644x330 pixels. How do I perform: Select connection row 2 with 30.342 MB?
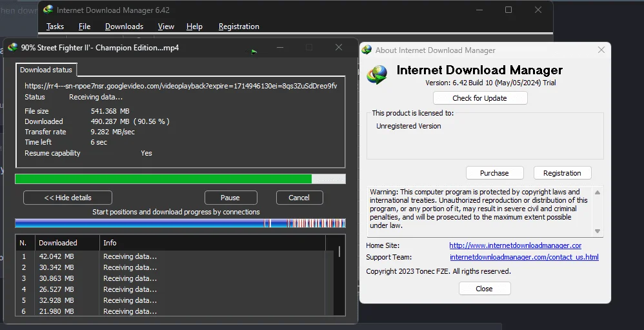click(175, 267)
